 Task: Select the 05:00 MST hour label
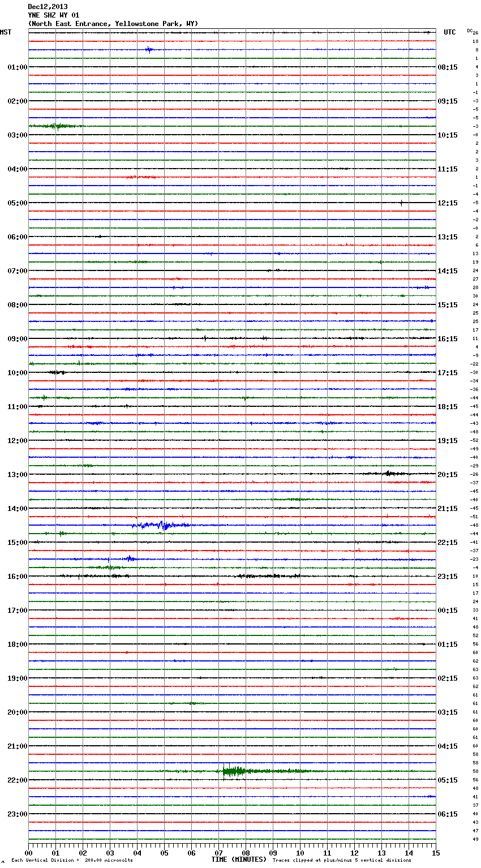point(18,203)
